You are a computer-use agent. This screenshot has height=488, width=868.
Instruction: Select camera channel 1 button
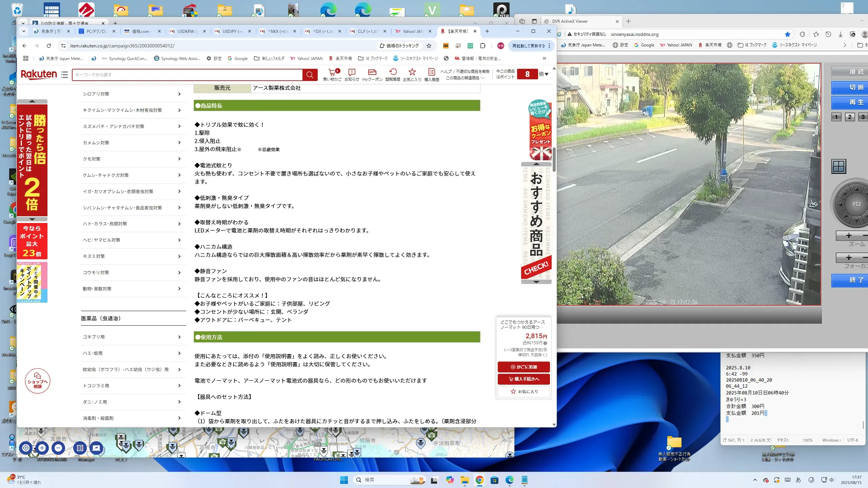point(836,117)
